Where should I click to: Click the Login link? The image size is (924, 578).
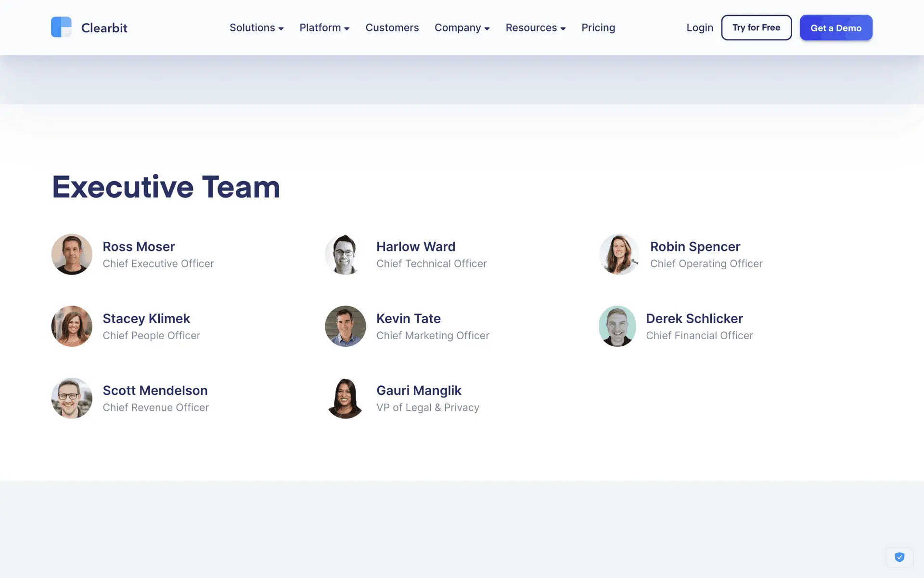[699, 28]
